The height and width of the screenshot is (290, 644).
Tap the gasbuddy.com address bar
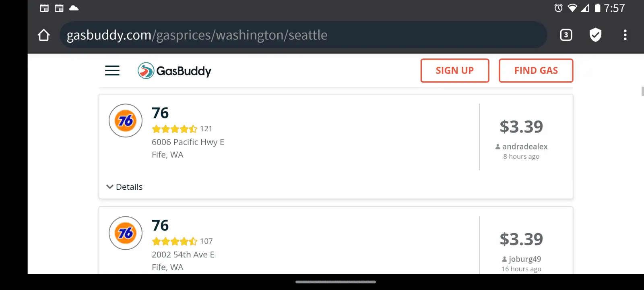[x=302, y=35]
